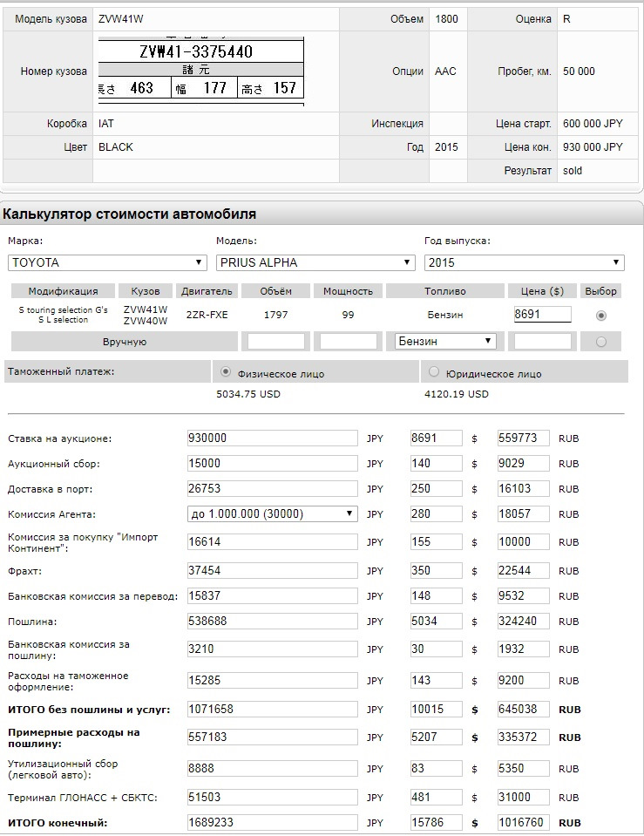Click the customs amount 4120.19 USD
Image resolution: width=644 pixels, height=836 pixels.
pos(457,394)
